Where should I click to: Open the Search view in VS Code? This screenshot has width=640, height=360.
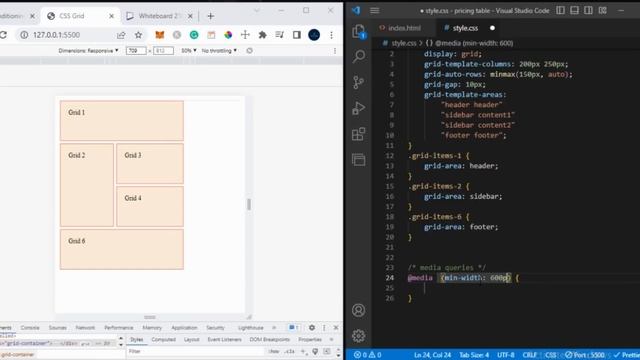pos(359,56)
